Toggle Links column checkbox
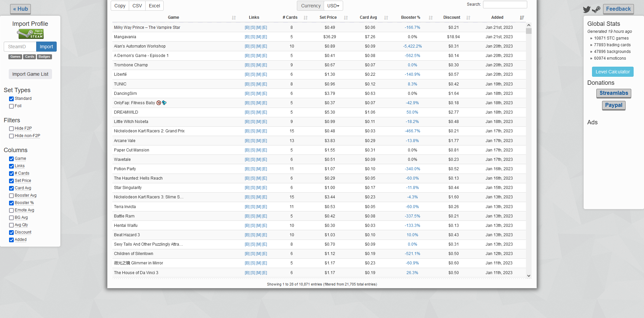The height and width of the screenshot is (318, 644). point(11,166)
